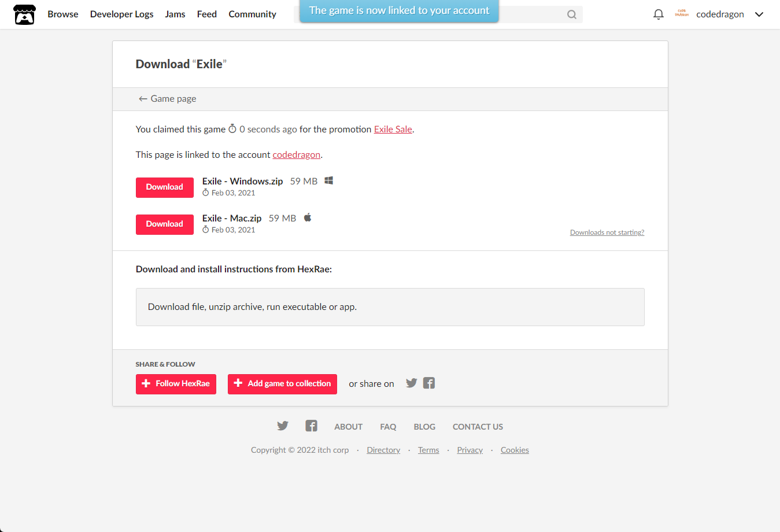Click 'Downloads not starting?' link
The height and width of the screenshot is (532, 780).
tap(607, 232)
